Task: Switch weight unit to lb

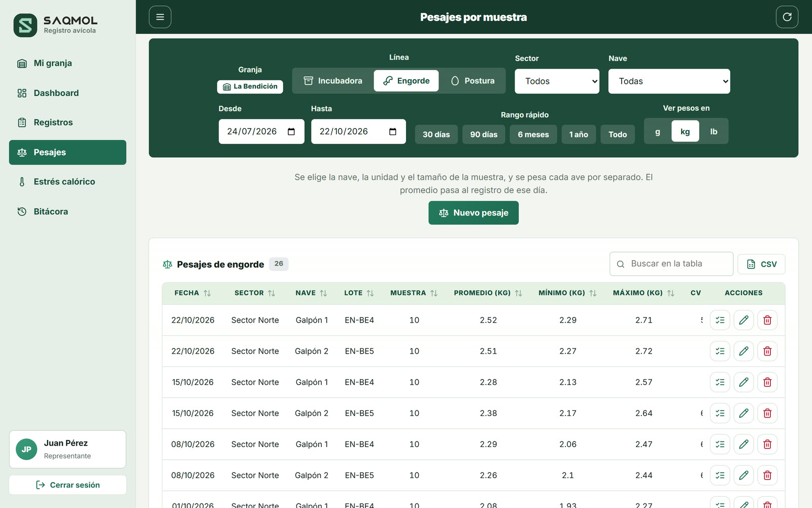Action: (x=714, y=132)
